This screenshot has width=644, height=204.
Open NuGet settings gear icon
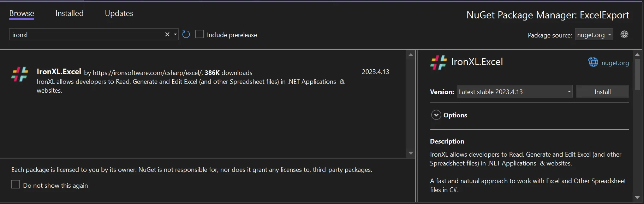pos(624,34)
